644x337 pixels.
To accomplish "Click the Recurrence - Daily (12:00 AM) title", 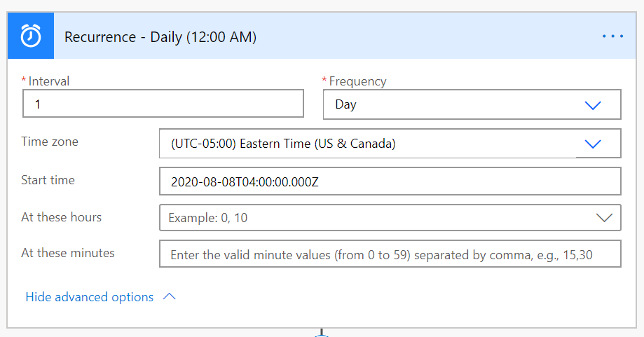I will click(x=160, y=37).
